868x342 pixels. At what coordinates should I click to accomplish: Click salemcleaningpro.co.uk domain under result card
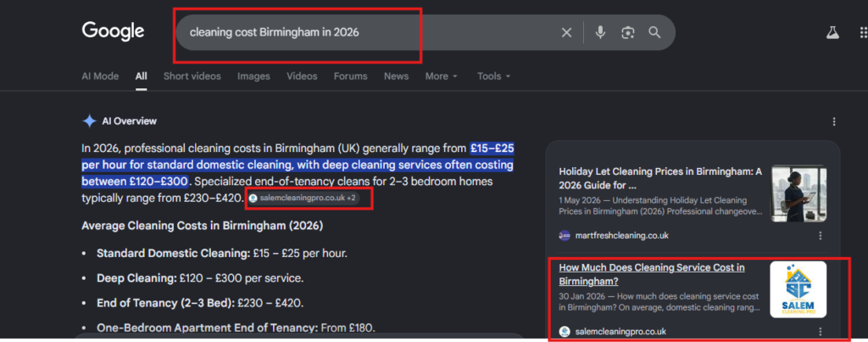(620, 332)
